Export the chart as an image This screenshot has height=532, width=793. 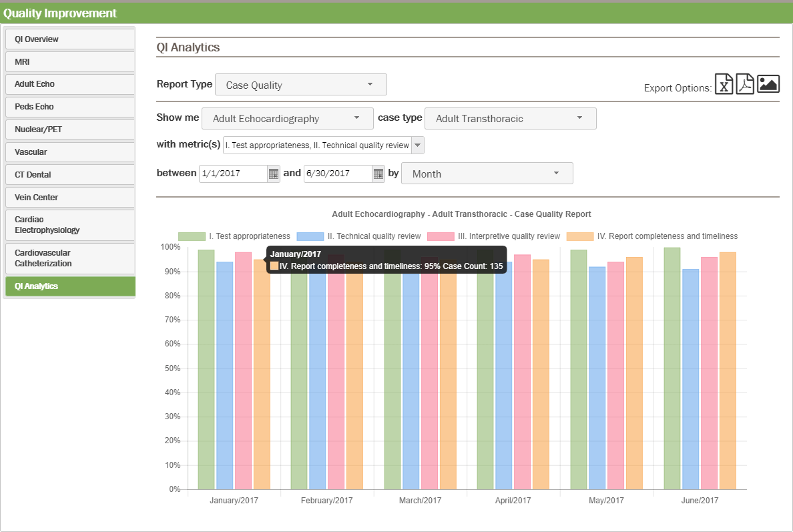click(768, 84)
